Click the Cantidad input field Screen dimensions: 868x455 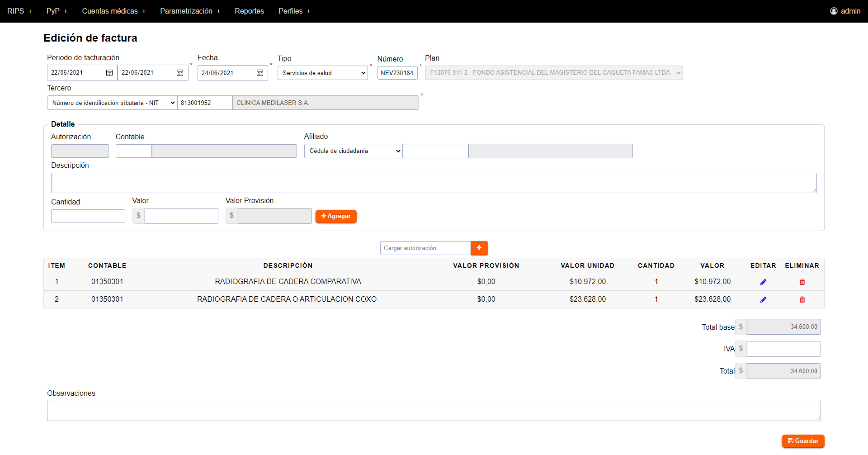88,216
